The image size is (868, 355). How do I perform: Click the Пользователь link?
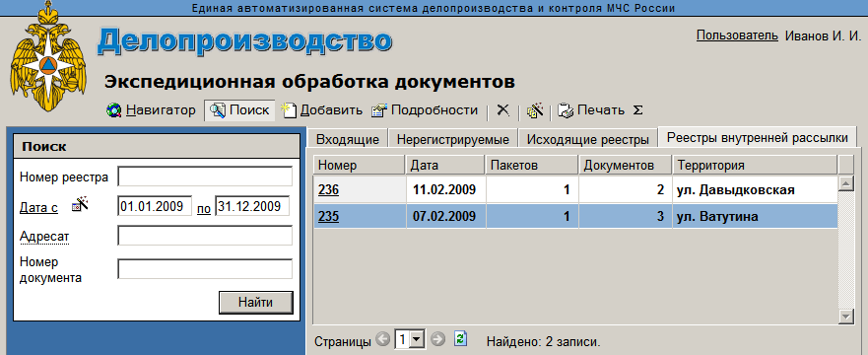tap(737, 35)
